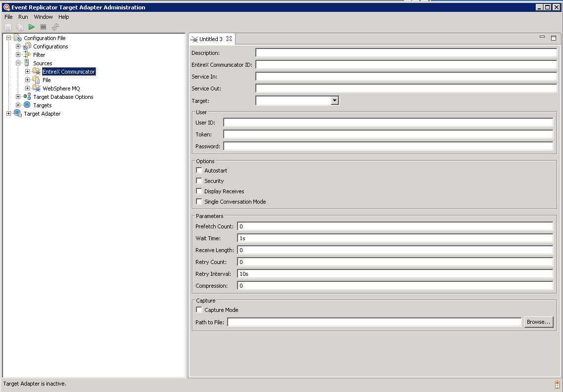Close the Untitled 3 tab
563x392 pixels.
229,39
